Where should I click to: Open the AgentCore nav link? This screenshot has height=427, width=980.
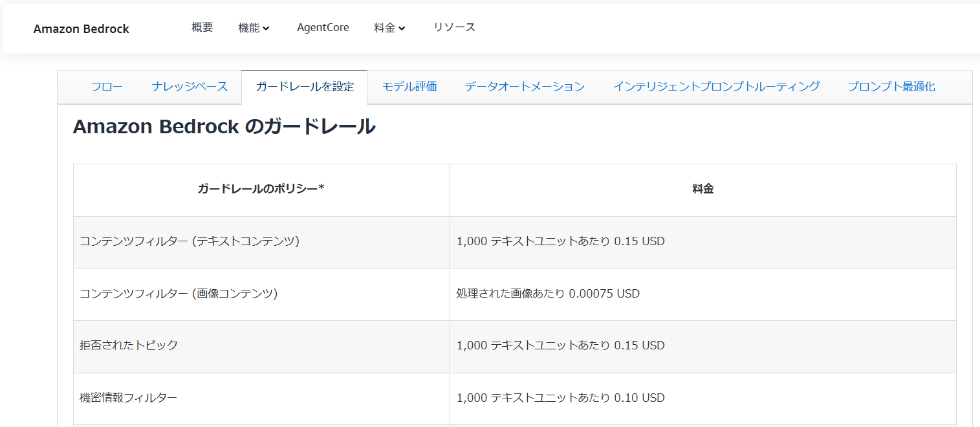point(323,28)
